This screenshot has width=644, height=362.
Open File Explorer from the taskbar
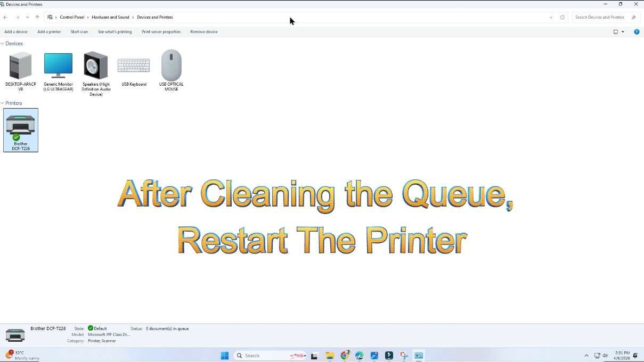pyautogui.click(x=330, y=356)
